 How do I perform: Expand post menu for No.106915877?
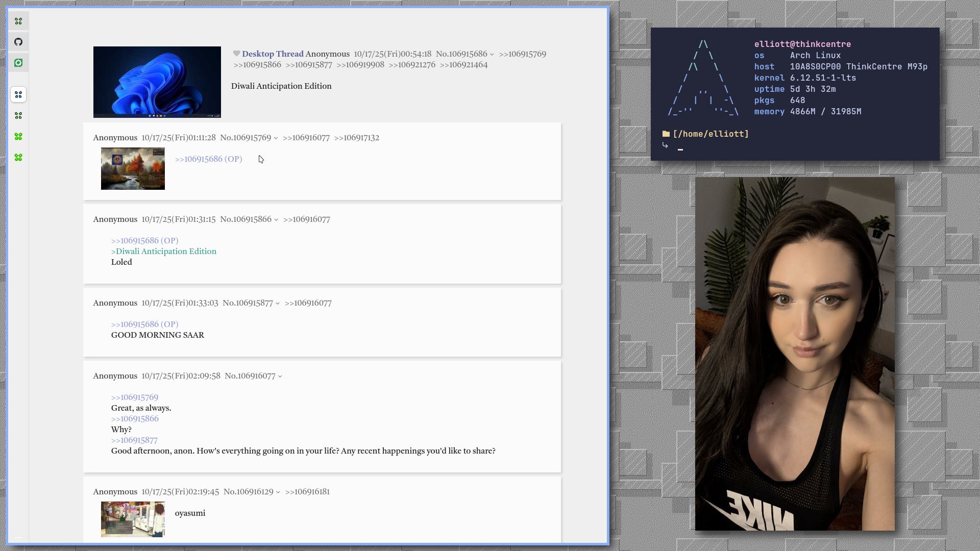tap(278, 304)
